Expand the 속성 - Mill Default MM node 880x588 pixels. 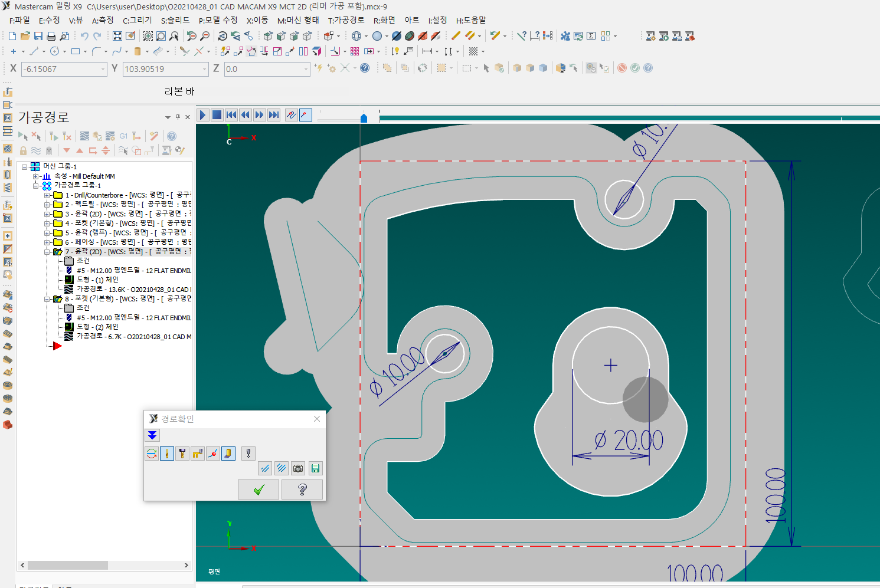(x=36, y=176)
